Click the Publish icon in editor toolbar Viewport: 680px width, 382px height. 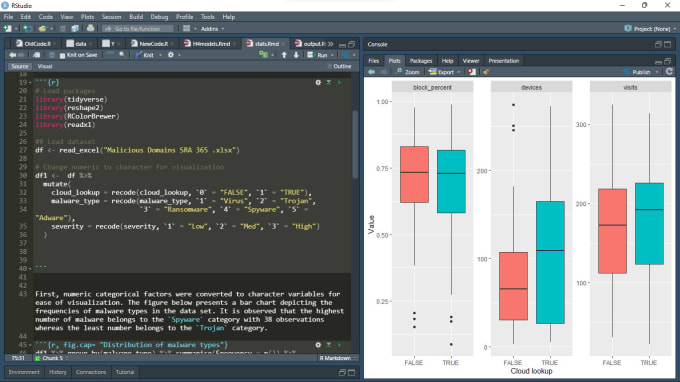point(346,55)
